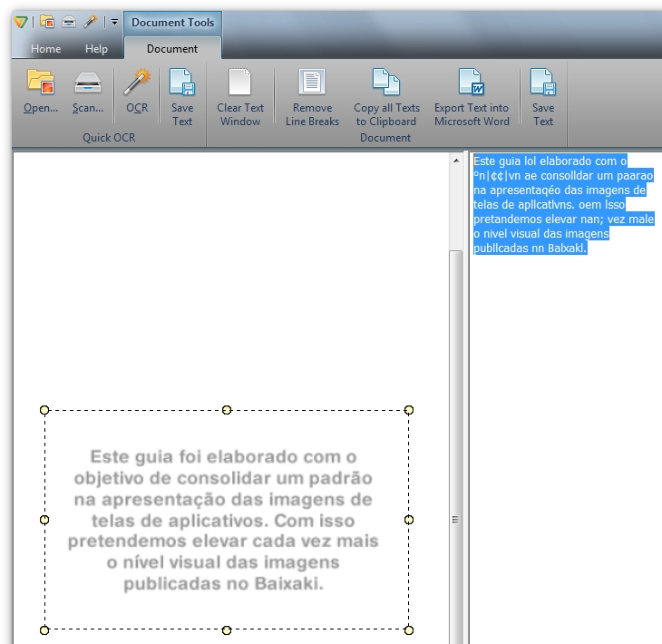The image size is (662, 644).
Task: Start a scan with Scan... button
Action: (87, 92)
